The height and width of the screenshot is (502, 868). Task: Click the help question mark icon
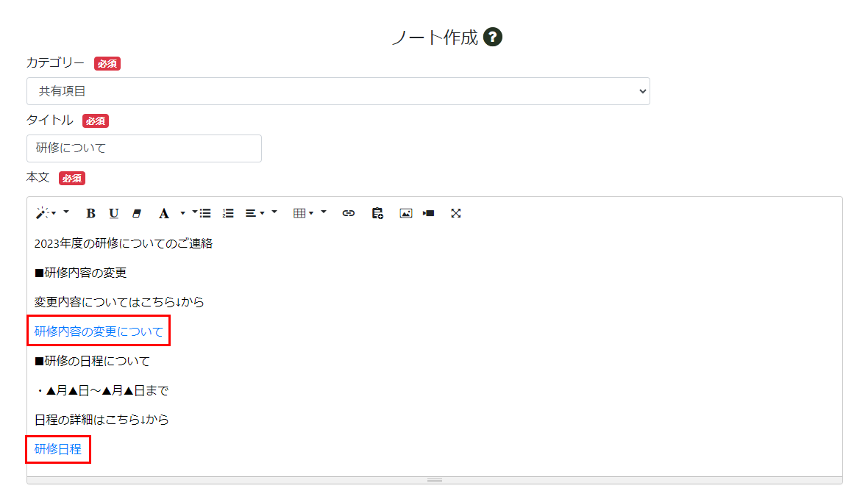point(493,37)
